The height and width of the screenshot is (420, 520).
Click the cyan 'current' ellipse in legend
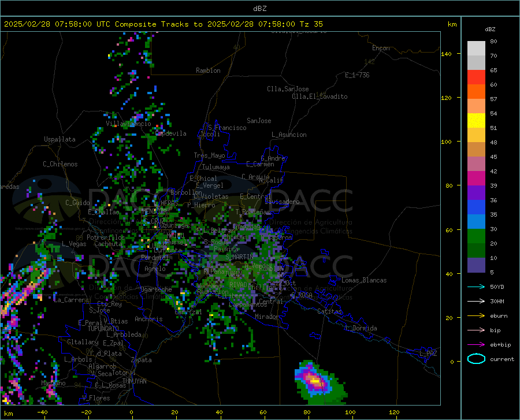[x=476, y=359]
